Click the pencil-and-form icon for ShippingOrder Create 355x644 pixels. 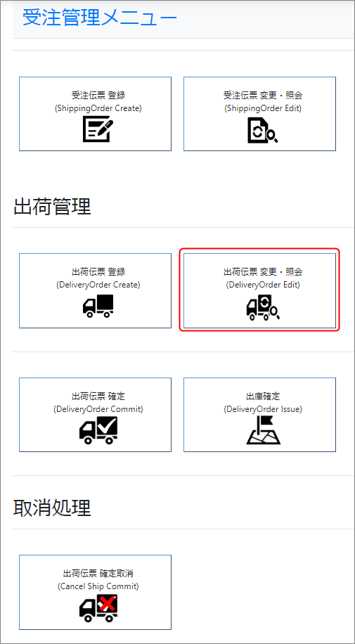click(x=98, y=129)
